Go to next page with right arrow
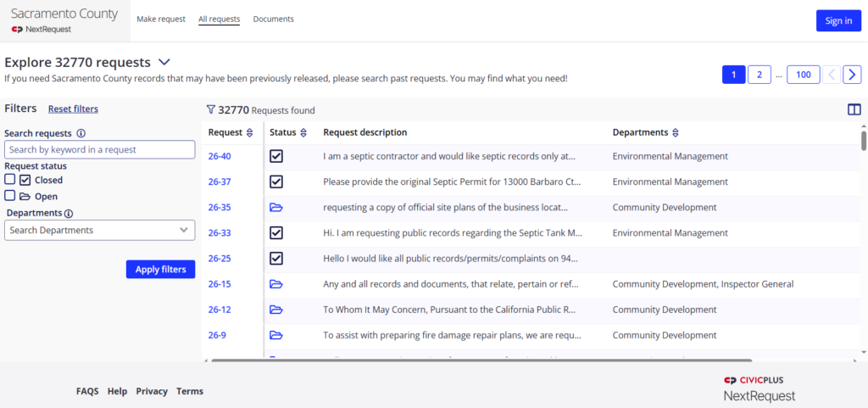Viewport: 868px width, 408px height. 852,75
